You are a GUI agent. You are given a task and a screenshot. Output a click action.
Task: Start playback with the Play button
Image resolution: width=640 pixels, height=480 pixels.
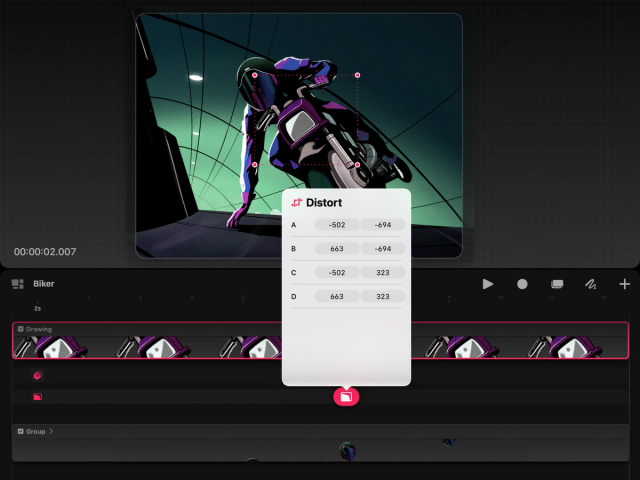(x=487, y=284)
